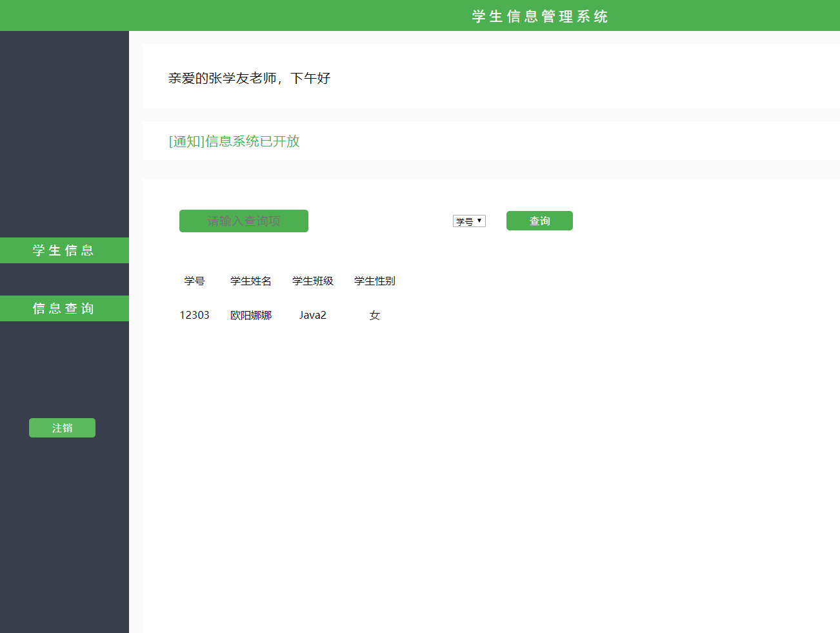The image size is (840, 633).
Task: Click the 学生班级 column header
Action: click(312, 281)
